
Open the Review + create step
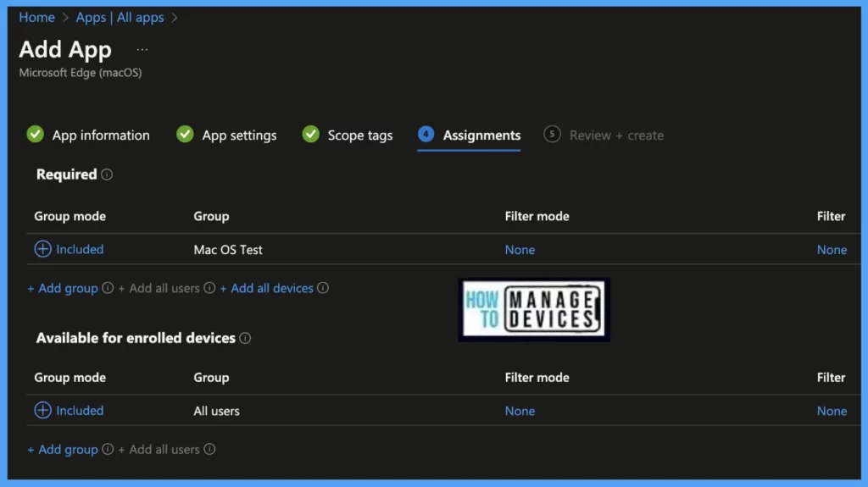[x=616, y=135]
